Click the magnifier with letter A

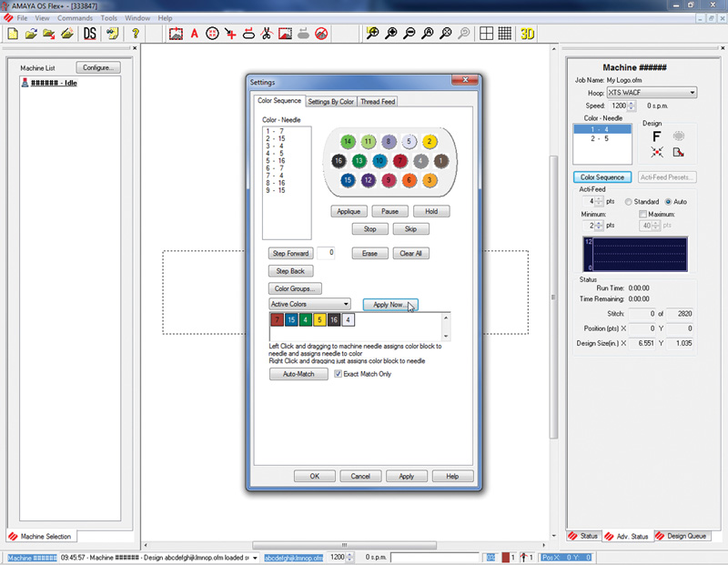tap(427, 34)
